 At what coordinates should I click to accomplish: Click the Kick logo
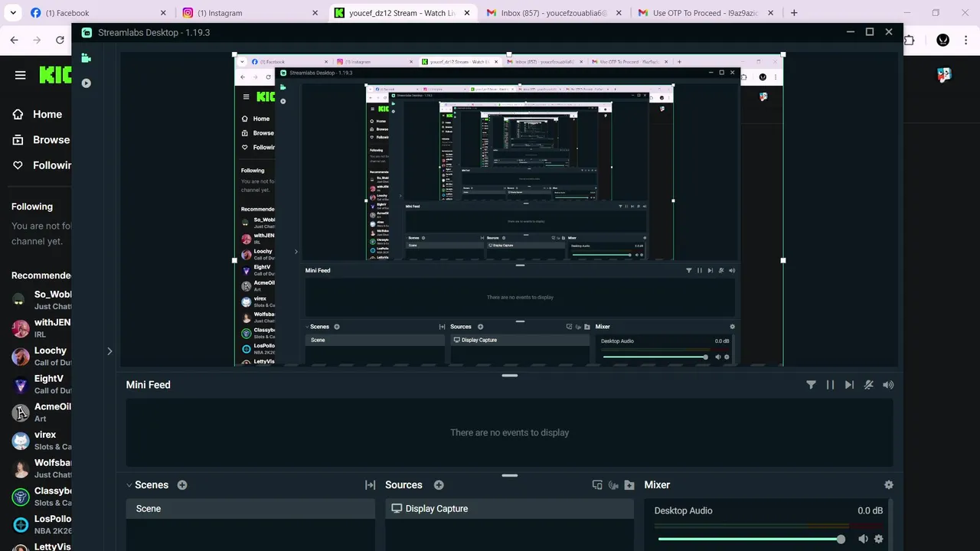tap(55, 75)
